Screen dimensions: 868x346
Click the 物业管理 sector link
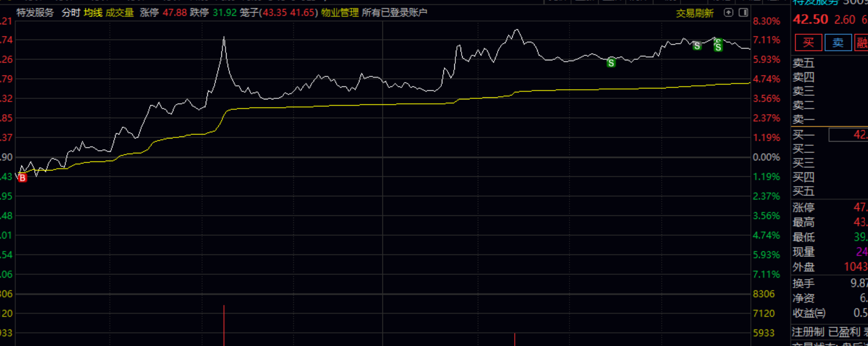pos(340,13)
